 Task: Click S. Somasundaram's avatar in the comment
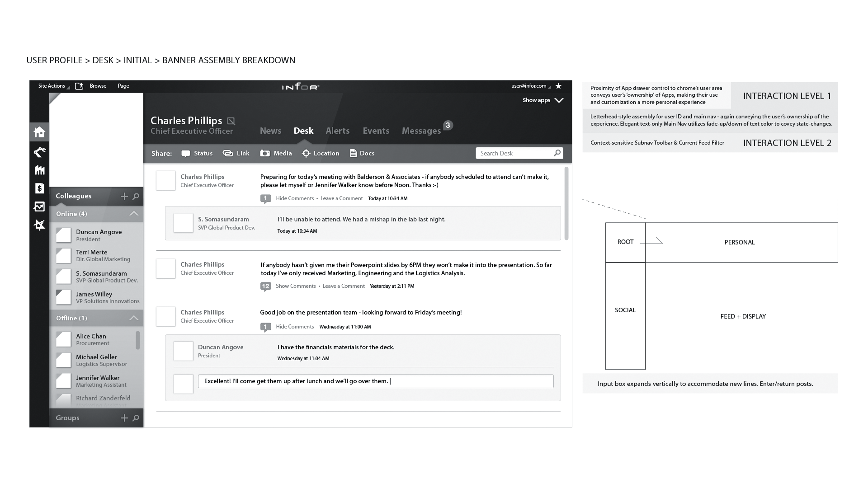(184, 223)
